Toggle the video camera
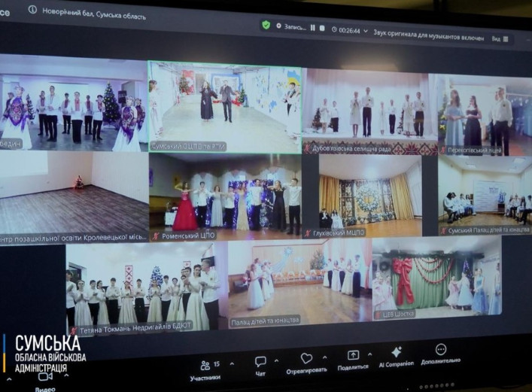The image size is (532, 392). point(45,376)
